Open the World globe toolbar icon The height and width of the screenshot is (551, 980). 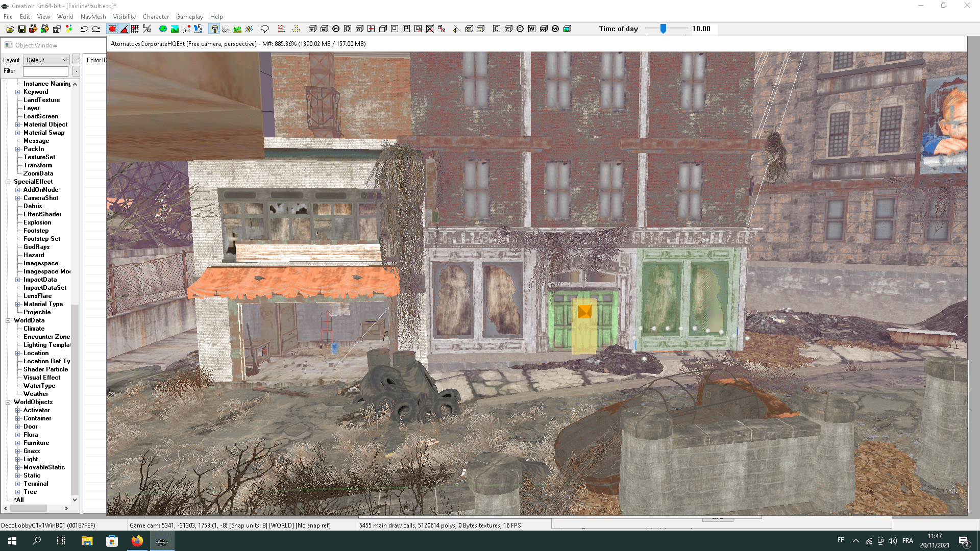[x=163, y=29]
